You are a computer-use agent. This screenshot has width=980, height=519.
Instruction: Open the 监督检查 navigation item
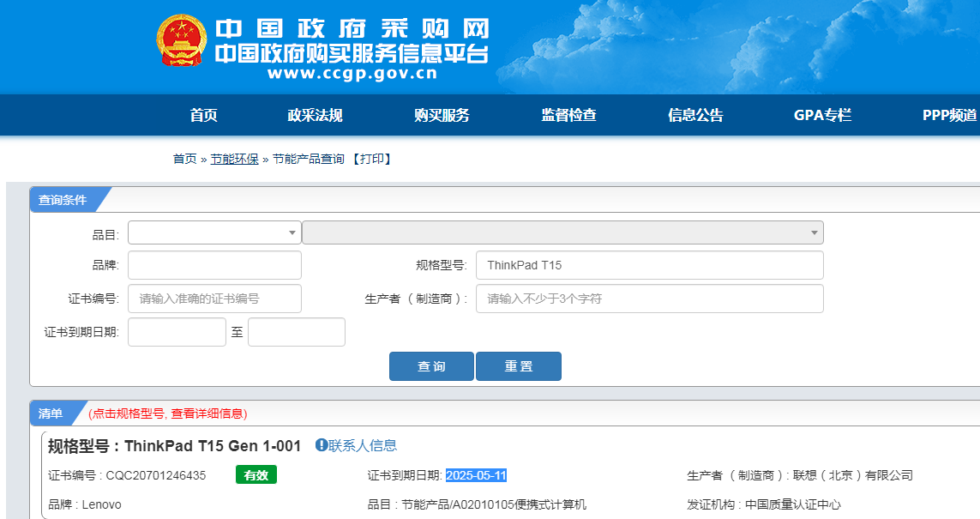568,115
